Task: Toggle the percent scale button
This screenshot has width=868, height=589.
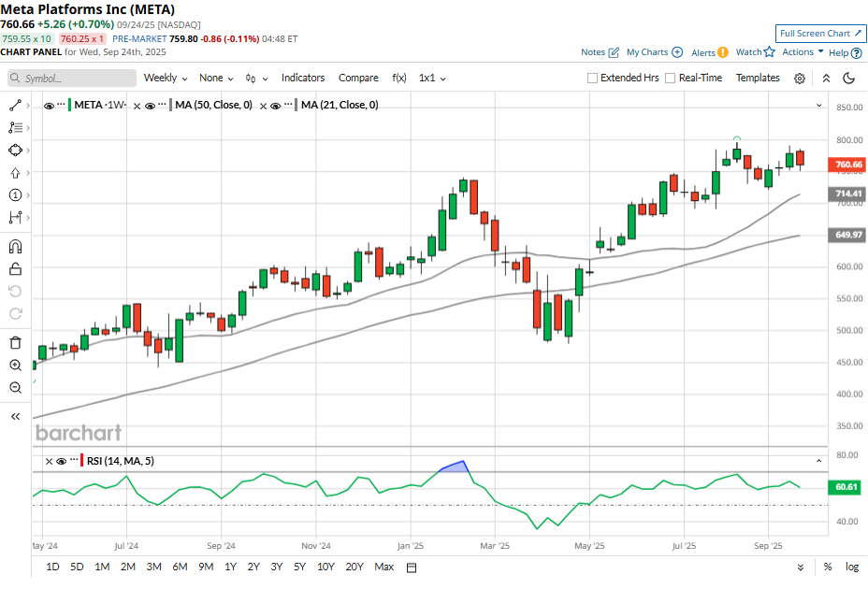Action: pyautogui.click(x=828, y=567)
